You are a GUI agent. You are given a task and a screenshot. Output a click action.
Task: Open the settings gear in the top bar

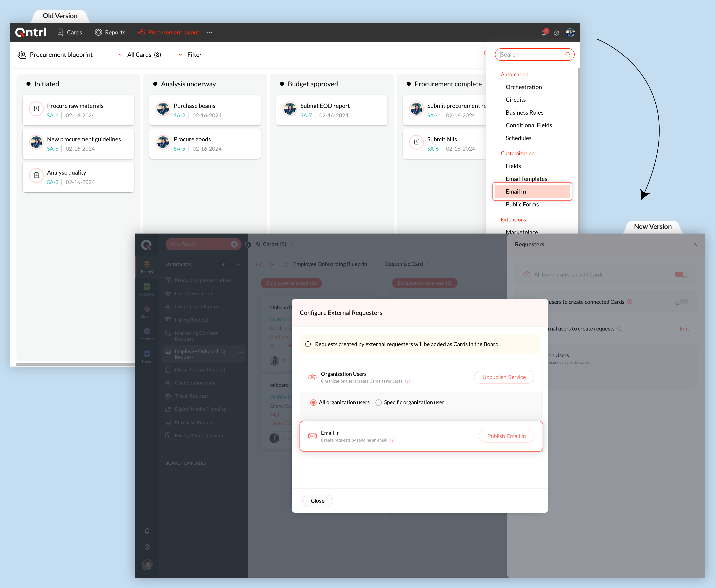pos(556,33)
